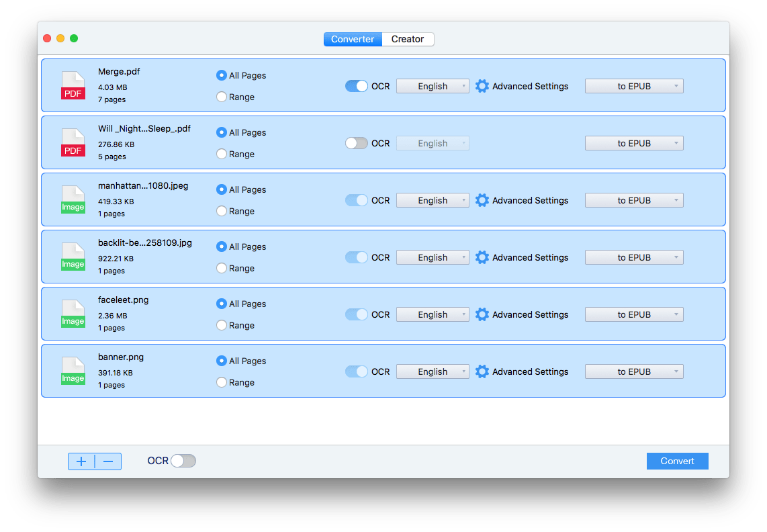Viewport: 767px width, 532px height.
Task: Select the backlit-be...258109.jpg file name
Action: coord(145,242)
